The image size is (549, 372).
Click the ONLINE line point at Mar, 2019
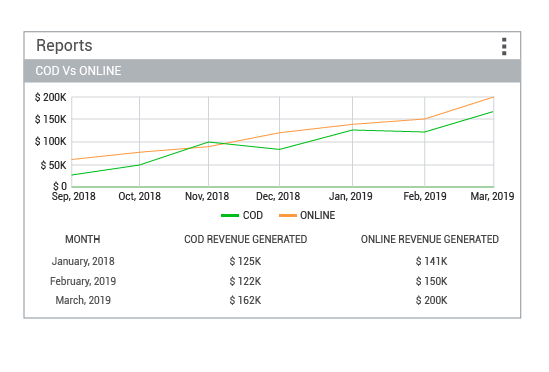pos(493,97)
